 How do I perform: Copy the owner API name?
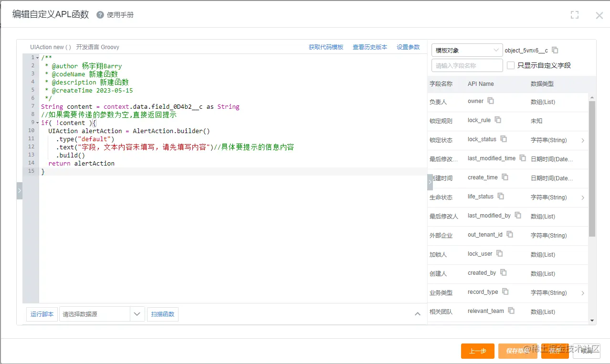(x=491, y=101)
